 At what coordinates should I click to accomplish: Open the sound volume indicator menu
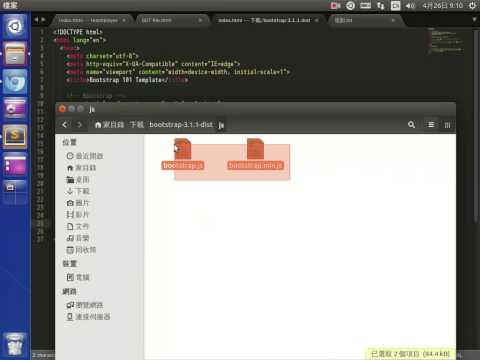coord(410,6)
